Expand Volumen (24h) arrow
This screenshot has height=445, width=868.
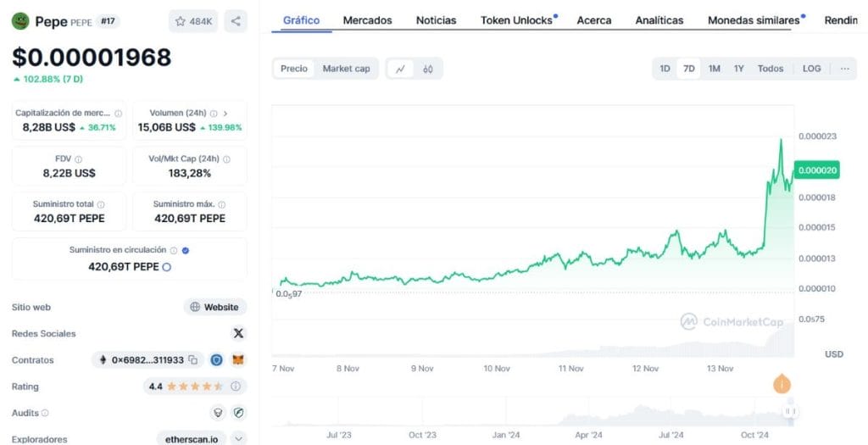click(225, 114)
